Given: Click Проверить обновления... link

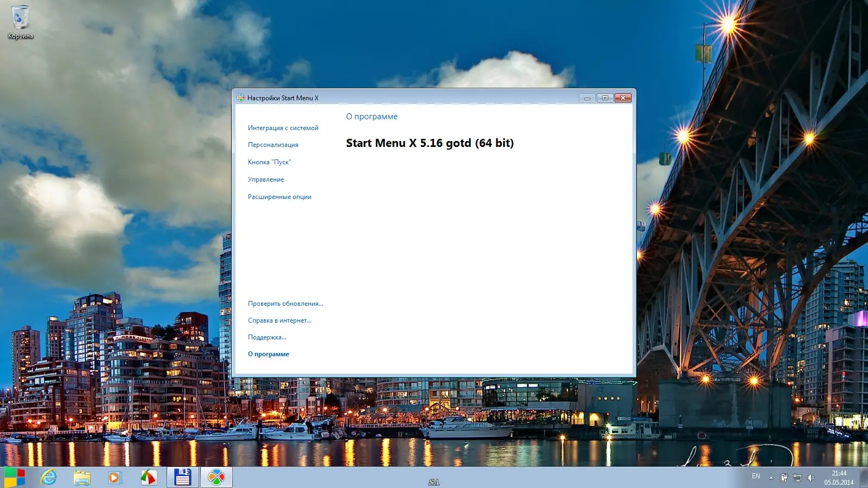Looking at the screenshot, I should pyautogui.click(x=285, y=304).
